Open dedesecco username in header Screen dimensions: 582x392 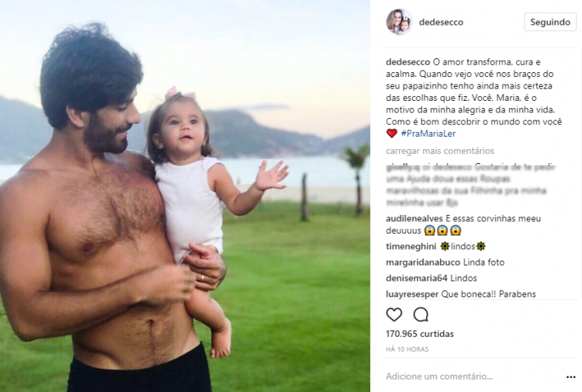[x=441, y=23]
